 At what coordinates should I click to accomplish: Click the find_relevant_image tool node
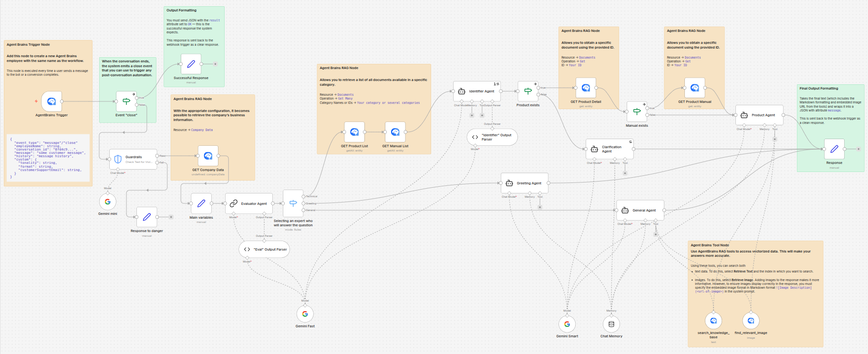coord(751,321)
